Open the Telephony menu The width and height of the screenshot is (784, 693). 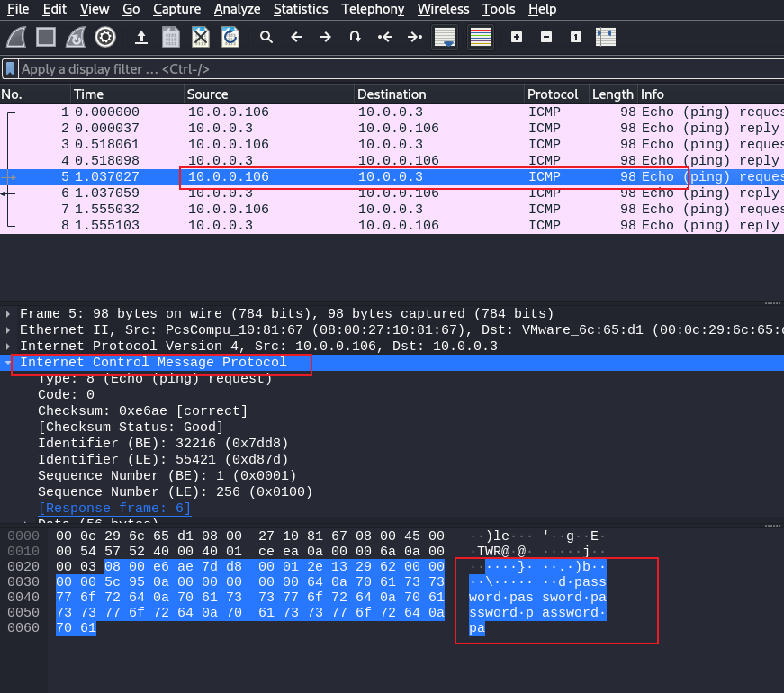pos(373,9)
